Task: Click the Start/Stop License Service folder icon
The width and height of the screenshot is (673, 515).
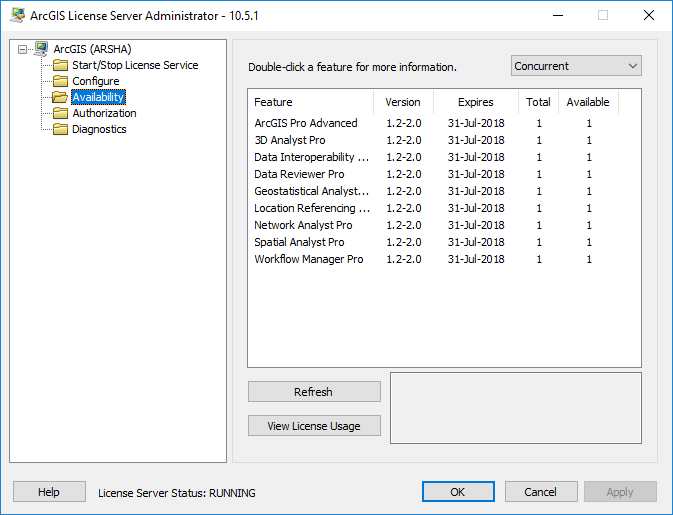Action: (61, 65)
